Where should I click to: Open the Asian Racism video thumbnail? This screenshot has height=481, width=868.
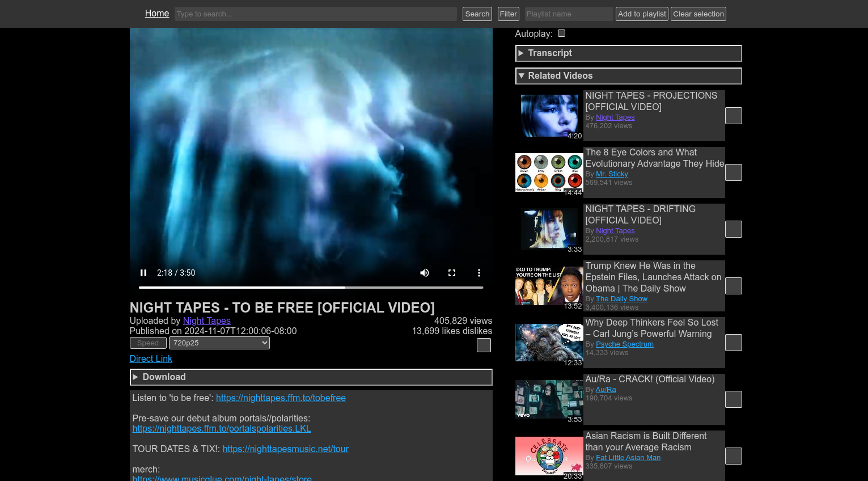[549, 456]
